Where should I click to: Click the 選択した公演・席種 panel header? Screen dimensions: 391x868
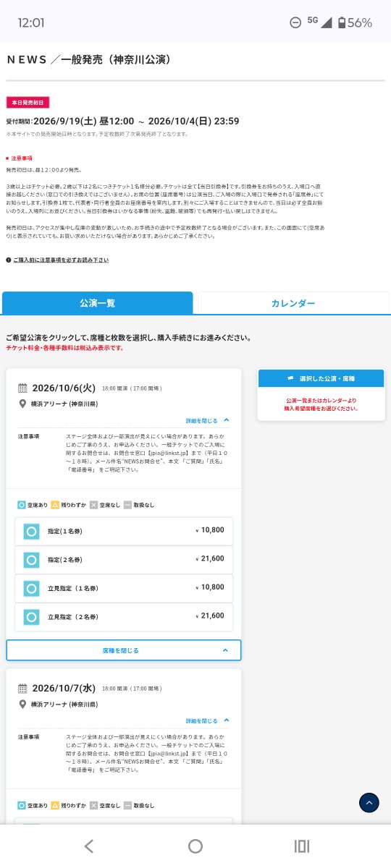click(321, 378)
